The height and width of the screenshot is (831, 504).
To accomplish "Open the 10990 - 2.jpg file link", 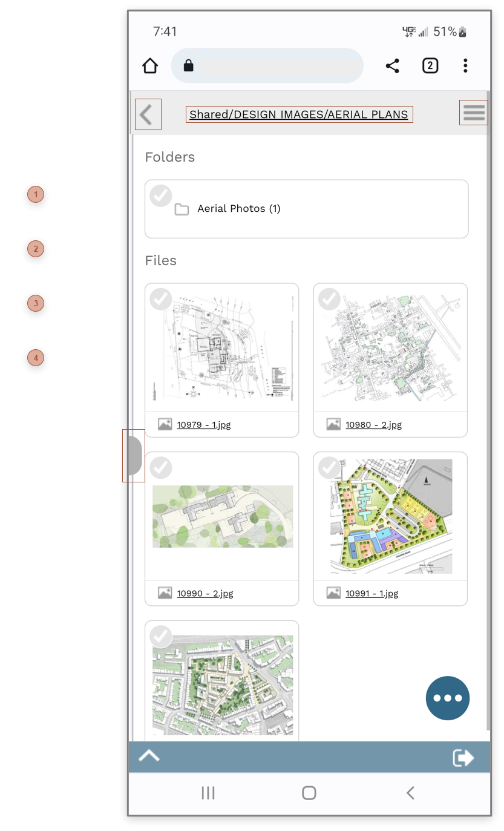I will click(x=206, y=593).
